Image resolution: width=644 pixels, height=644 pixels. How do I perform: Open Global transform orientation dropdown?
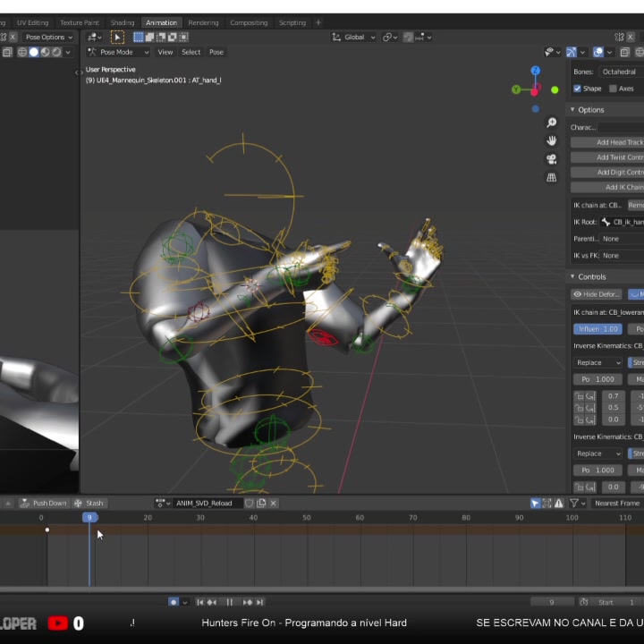[x=353, y=38]
